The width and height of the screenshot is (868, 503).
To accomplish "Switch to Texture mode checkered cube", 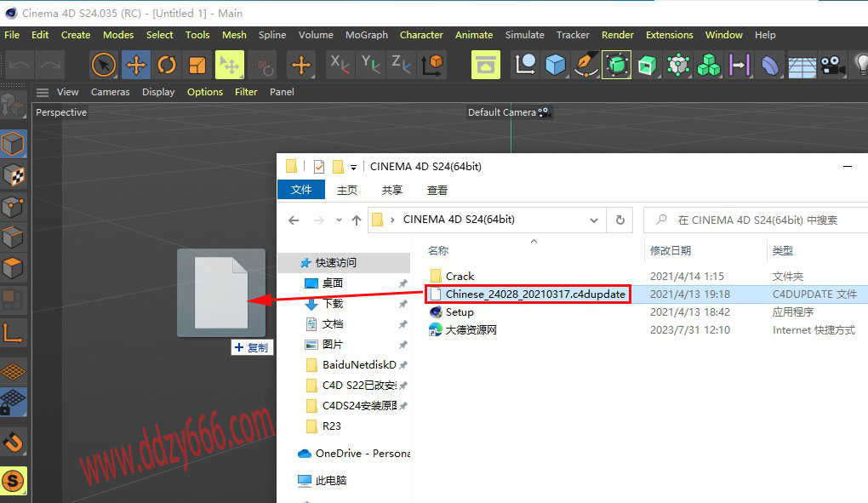I will [x=14, y=175].
